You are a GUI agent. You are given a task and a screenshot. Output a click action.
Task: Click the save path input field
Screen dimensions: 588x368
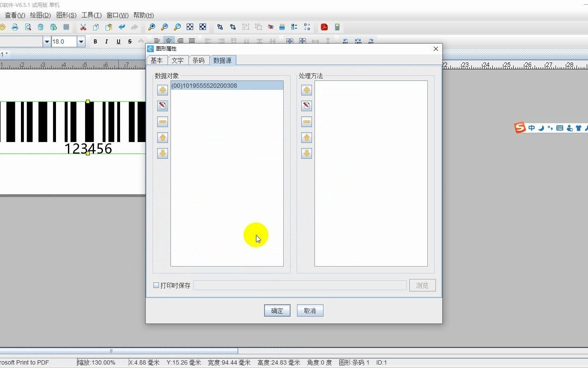click(300, 285)
